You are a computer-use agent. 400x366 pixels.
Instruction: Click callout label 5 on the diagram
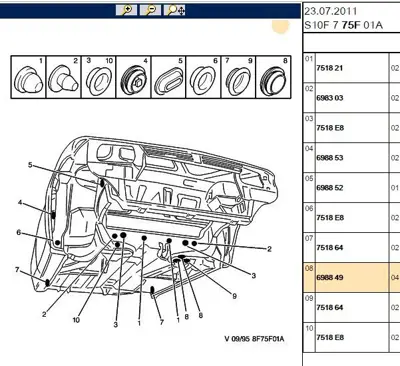[x=30, y=165]
